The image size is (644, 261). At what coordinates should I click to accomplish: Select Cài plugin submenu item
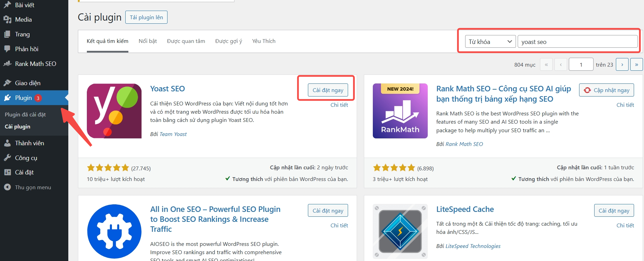[18, 126]
